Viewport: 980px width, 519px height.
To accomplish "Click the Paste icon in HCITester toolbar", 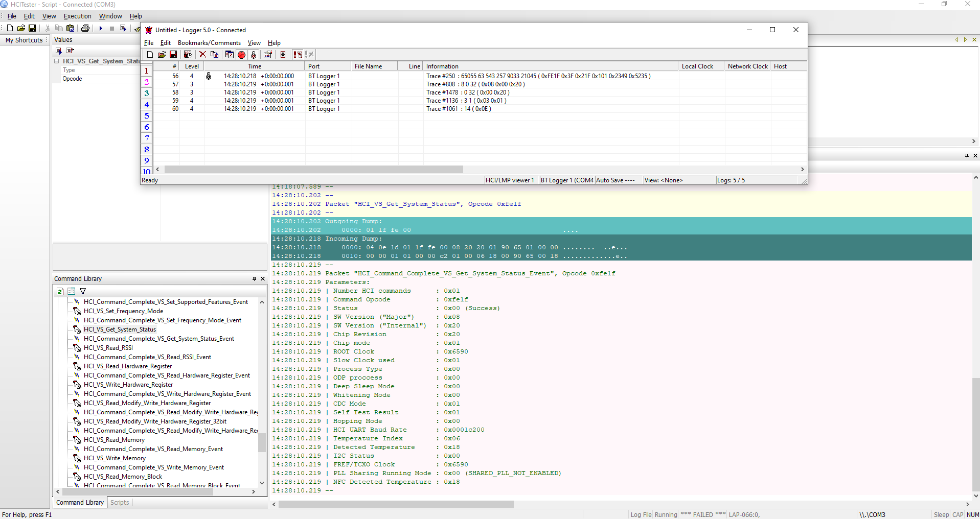I will 71,29.
